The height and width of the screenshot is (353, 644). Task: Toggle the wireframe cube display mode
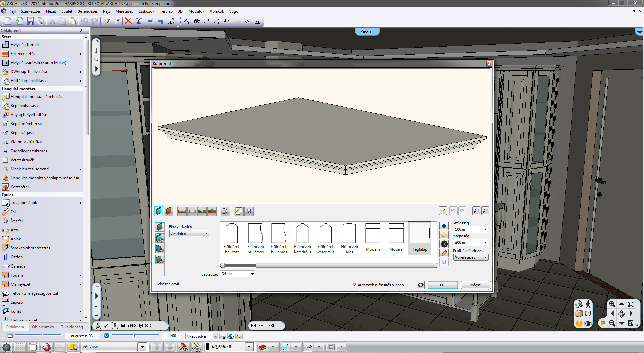click(x=588, y=314)
